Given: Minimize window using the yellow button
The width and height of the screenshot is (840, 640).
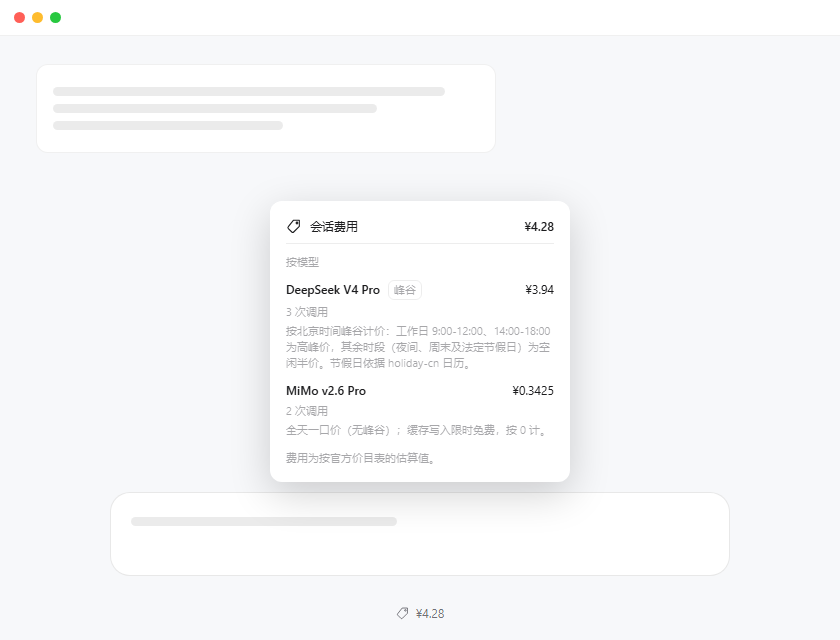Looking at the screenshot, I should (x=38, y=18).
